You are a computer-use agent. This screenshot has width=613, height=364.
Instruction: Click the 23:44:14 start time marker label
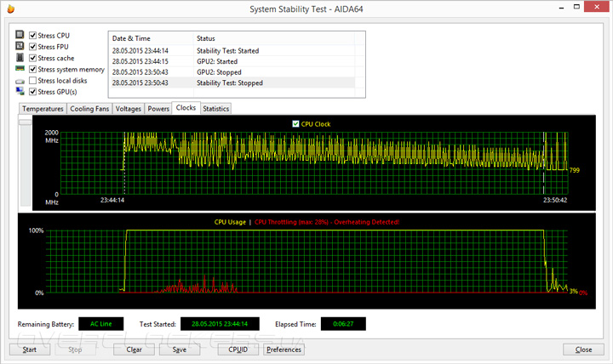[x=112, y=200]
